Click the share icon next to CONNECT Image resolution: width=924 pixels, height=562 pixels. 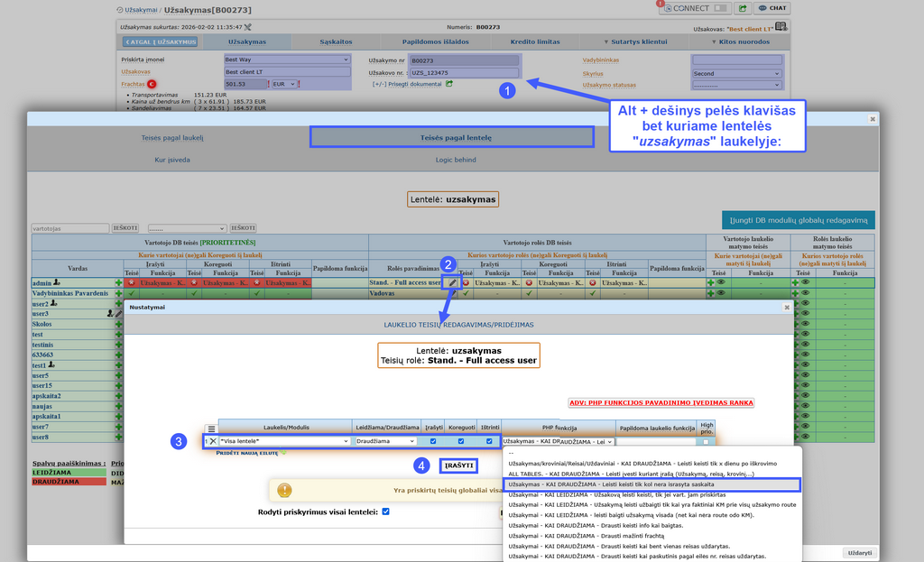[x=743, y=8]
